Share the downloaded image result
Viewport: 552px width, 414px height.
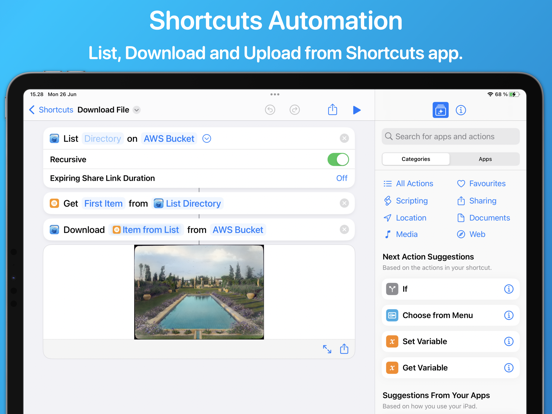pyautogui.click(x=344, y=349)
